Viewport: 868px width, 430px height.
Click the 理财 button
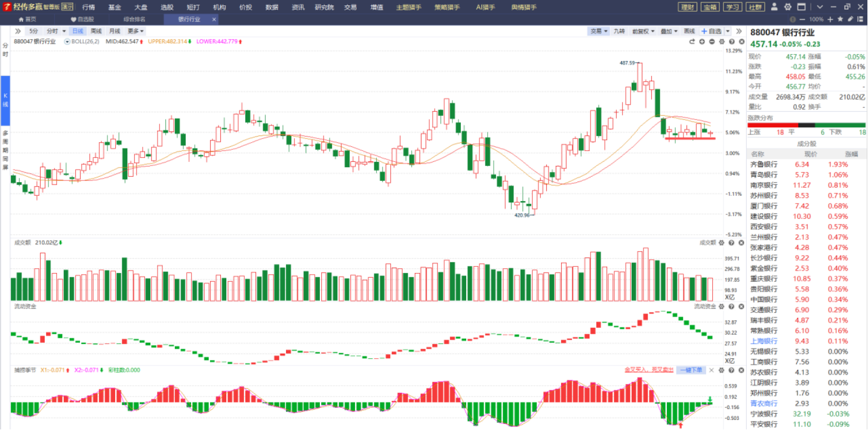687,7
